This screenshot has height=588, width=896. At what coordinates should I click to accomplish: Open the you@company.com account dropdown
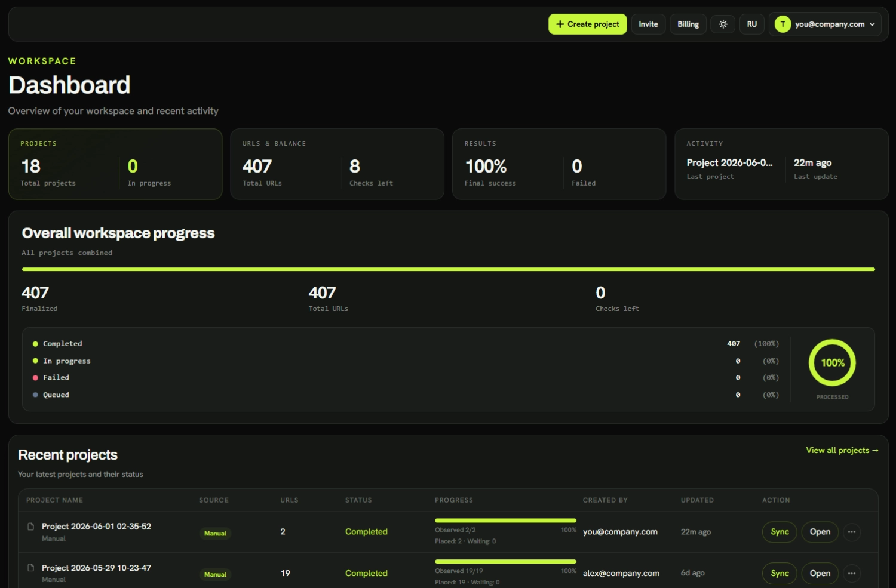tap(825, 24)
